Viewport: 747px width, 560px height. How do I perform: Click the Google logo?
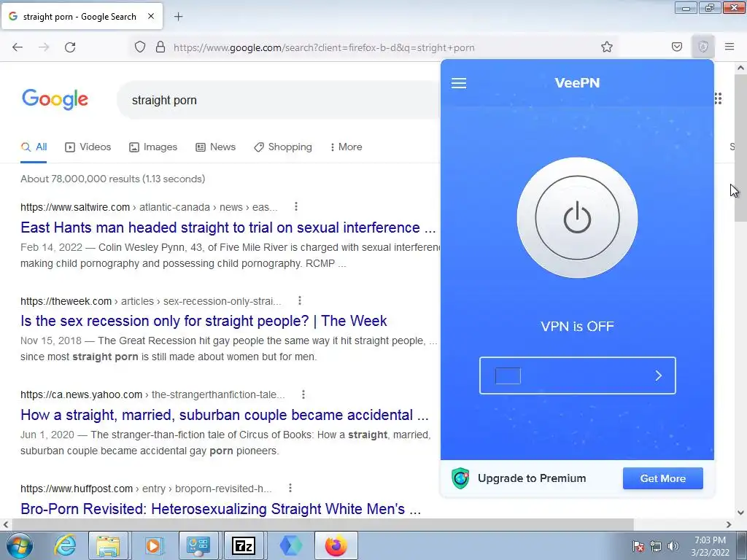point(55,99)
